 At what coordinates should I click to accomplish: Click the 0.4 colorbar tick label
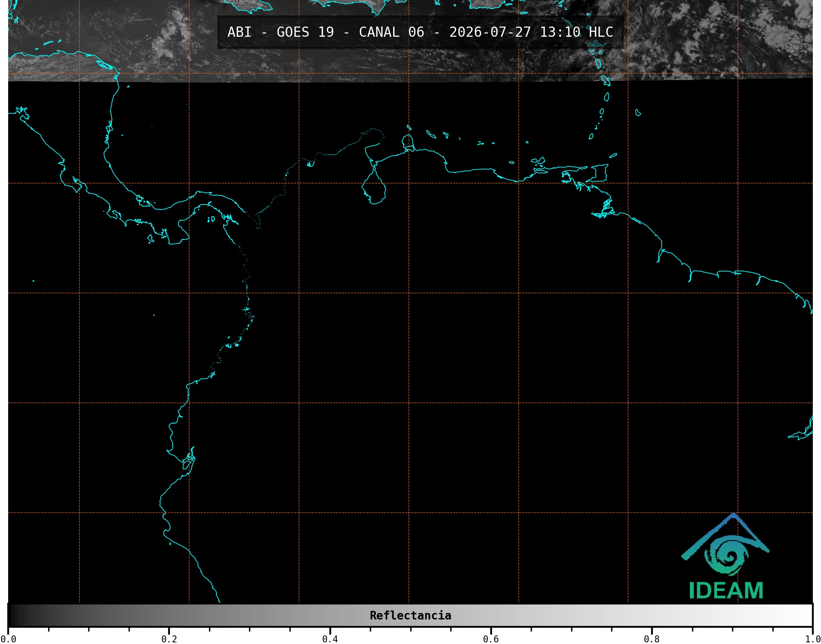330,639
